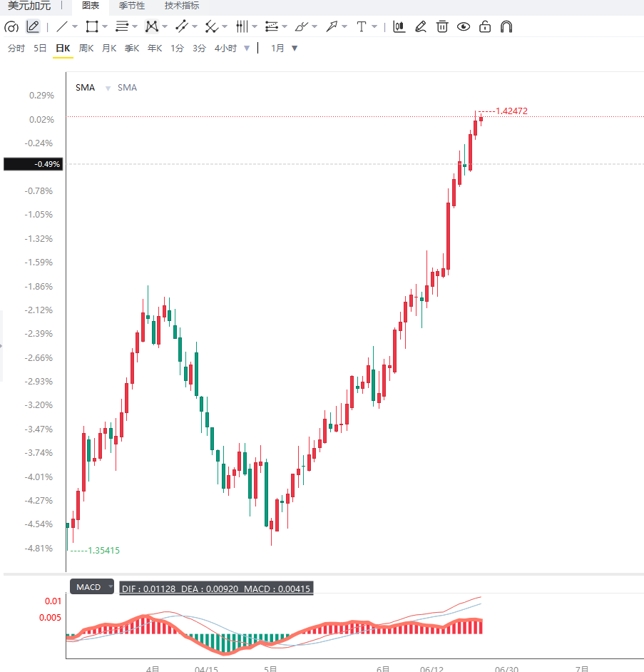Toggle the magnet snap icon
644x672 pixels.
tap(506, 26)
